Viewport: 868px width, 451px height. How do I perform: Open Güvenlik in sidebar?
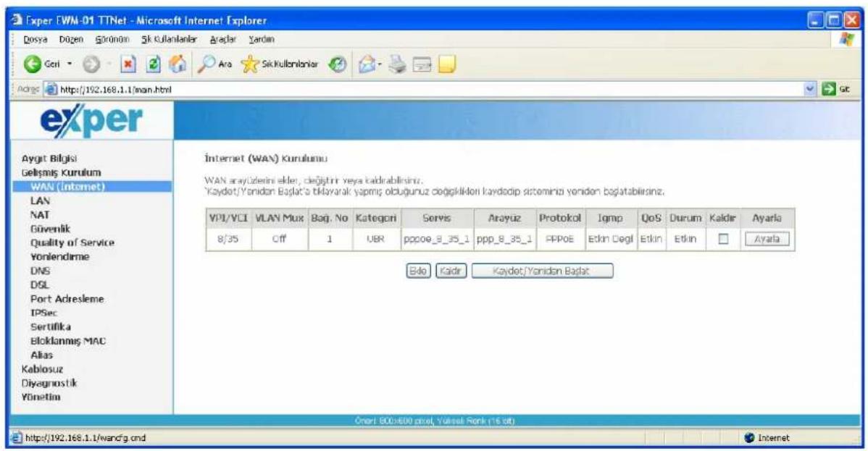(51, 229)
